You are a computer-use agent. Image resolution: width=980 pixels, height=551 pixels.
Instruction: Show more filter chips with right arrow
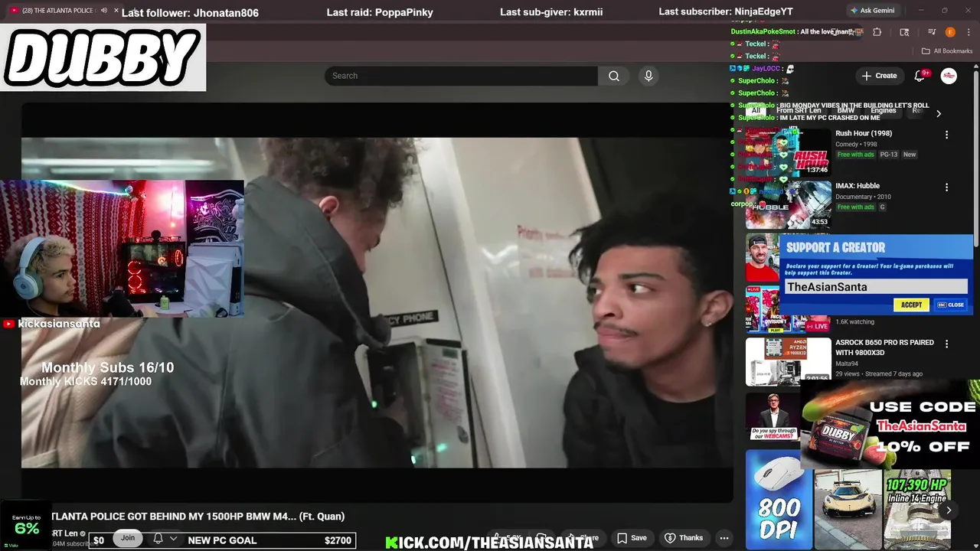point(939,113)
